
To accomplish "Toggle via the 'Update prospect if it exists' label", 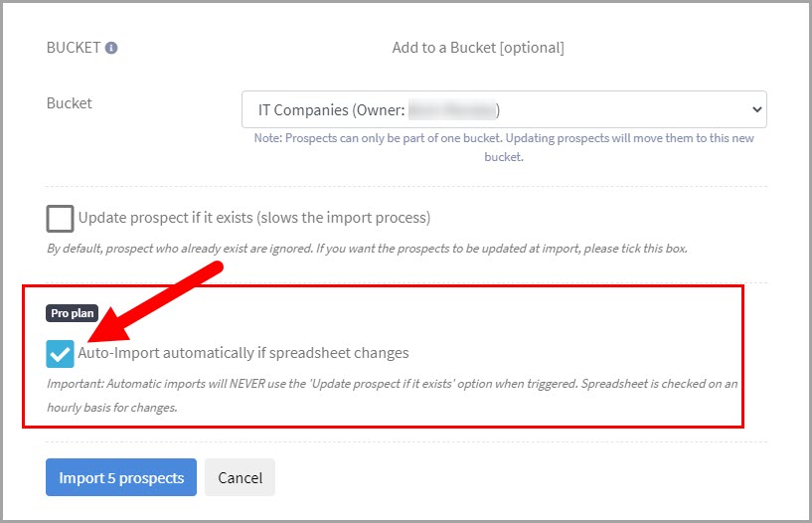I will click(x=253, y=218).
